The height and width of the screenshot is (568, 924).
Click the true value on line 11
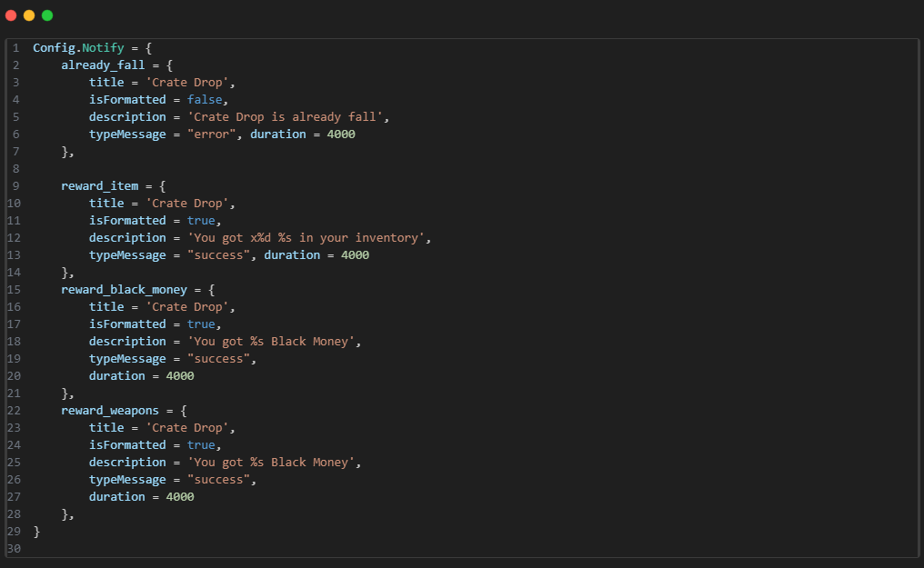pyautogui.click(x=201, y=221)
